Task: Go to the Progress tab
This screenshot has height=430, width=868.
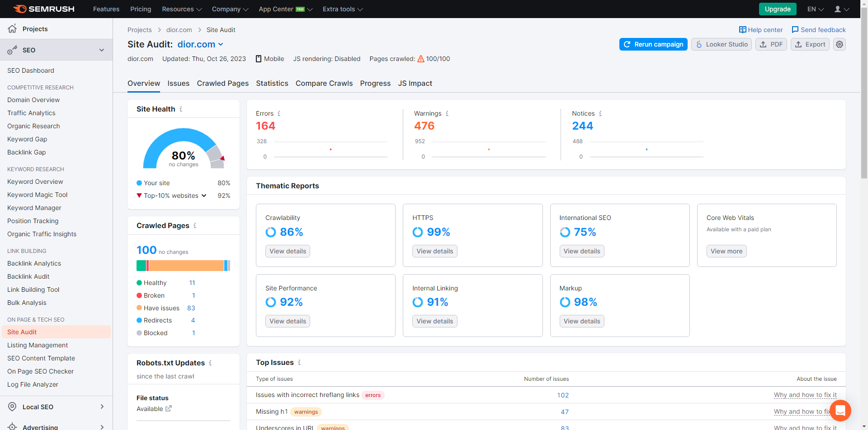Action: [375, 83]
